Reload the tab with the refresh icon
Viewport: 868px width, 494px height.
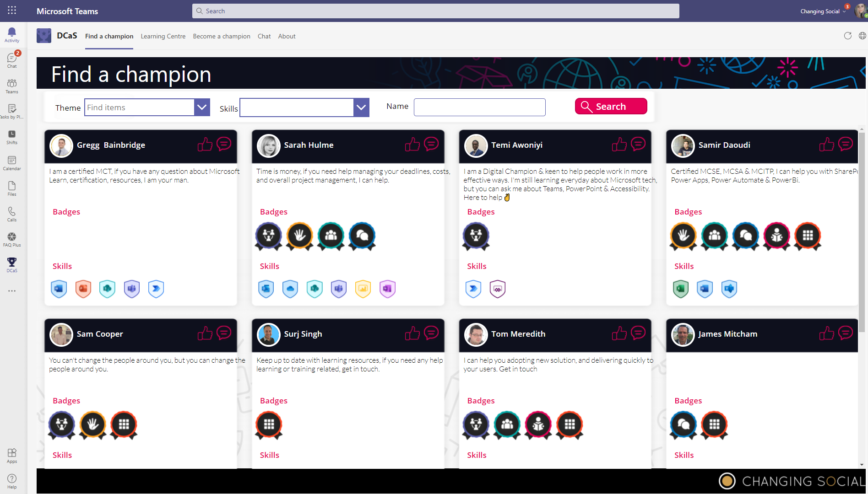pyautogui.click(x=848, y=36)
